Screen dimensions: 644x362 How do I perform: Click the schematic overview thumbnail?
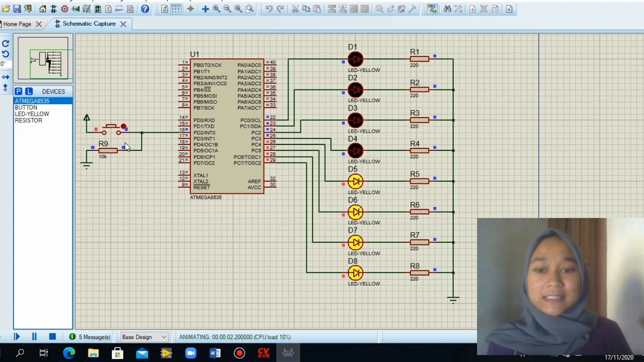[43, 58]
